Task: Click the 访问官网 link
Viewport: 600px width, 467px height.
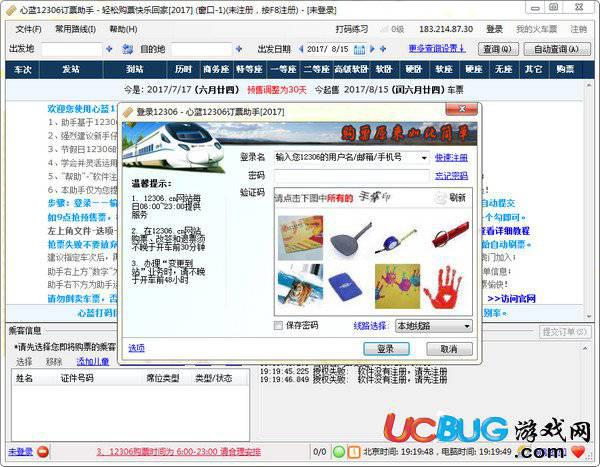Action: coord(512,299)
